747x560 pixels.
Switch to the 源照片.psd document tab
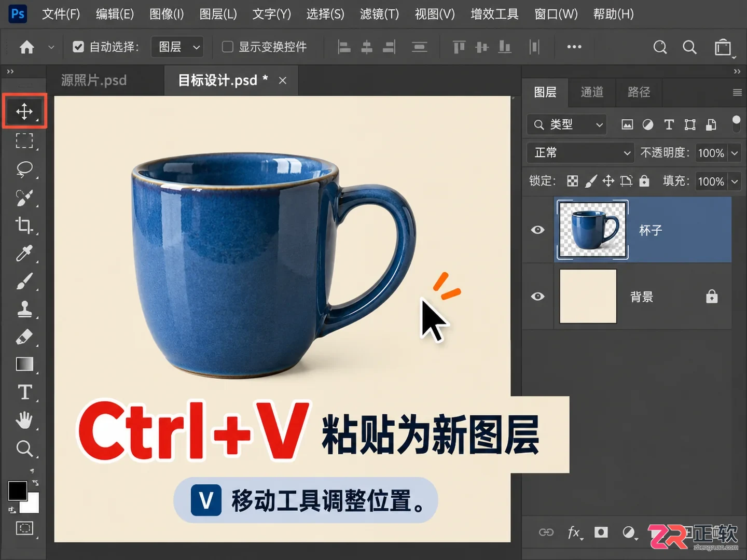coord(94,80)
